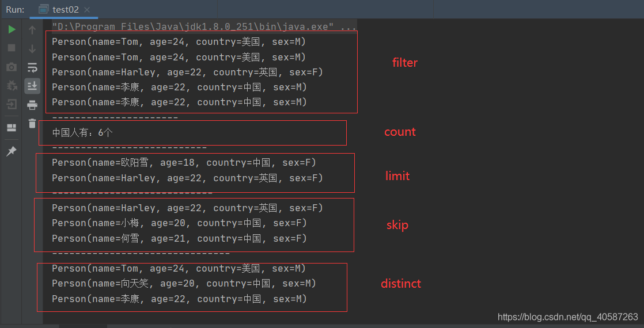The image size is (644, 328).
Task: Toggle soft-wrap for console output
Action: click(32, 67)
